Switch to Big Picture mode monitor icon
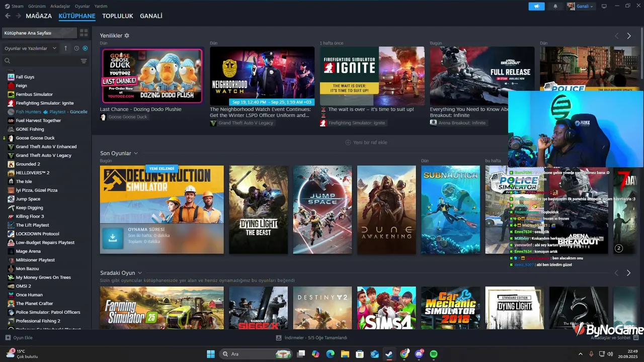Screen dimensions: 644x362 [x=604, y=6]
